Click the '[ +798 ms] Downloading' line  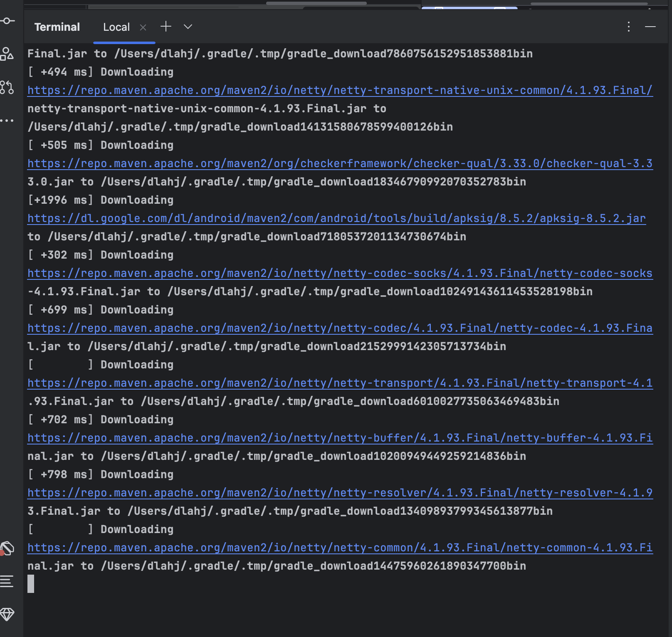pos(101,475)
